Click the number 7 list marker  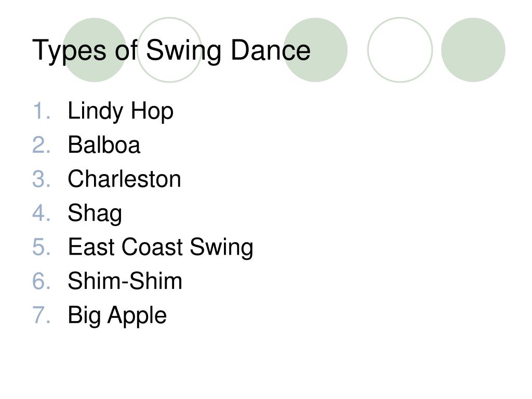click(x=42, y=315)
